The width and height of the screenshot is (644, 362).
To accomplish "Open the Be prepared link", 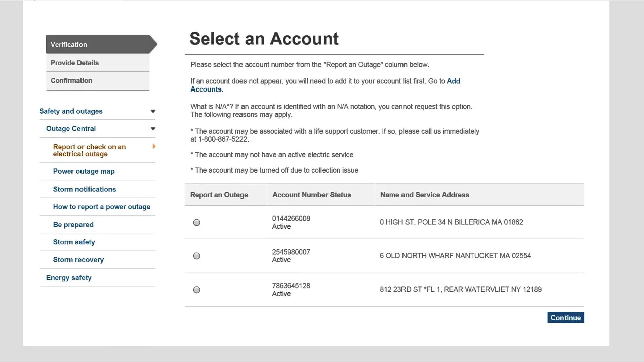I will tap(73, 225).
